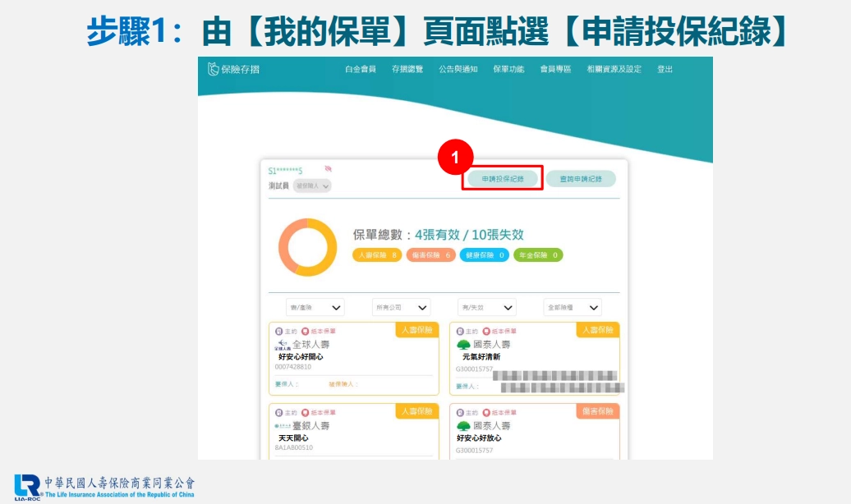851x504 pixels.
Task: Select the 傷害保險 6 category pill
Action: 431,255
